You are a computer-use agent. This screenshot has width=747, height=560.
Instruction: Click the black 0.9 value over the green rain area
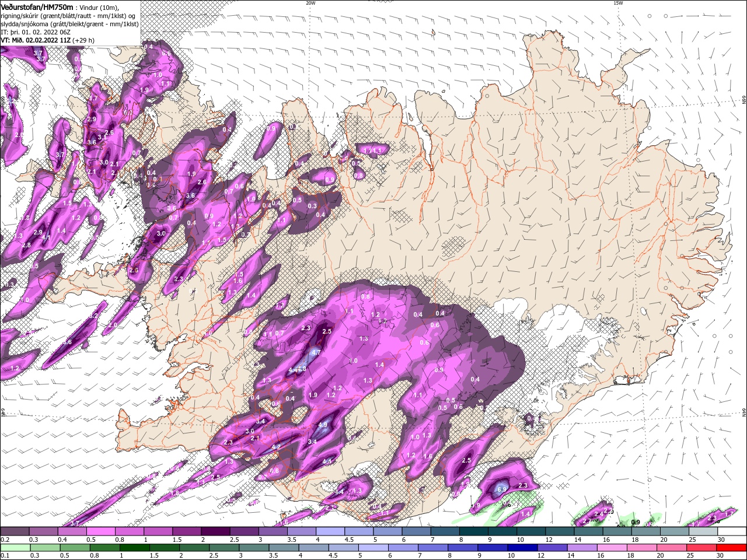tap(636, 522)
